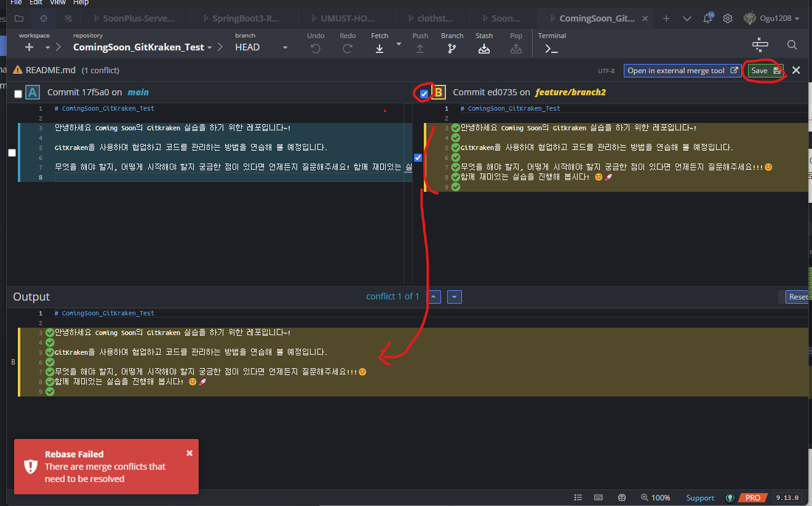Image resolution: width=812 pixels, height=506 pixels.
Task: Check the conflict hunk checkbox in pane A
Action: coord(12,152)
